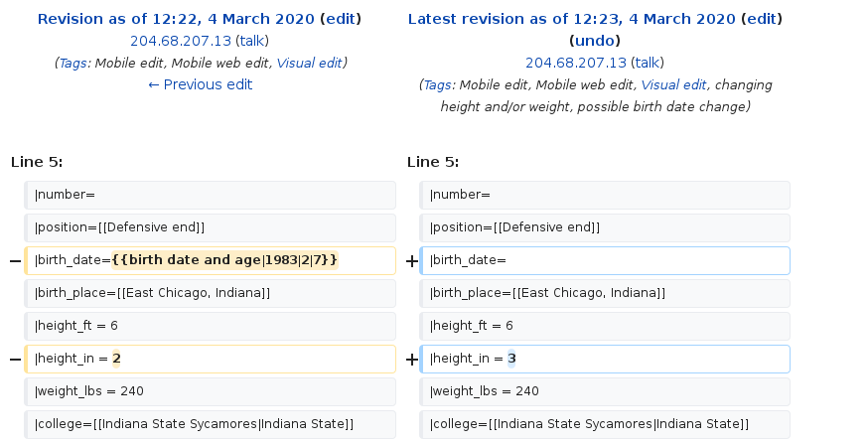The width and height of the screenshot is (868, 443).
Task: Click |number= line in the old revision
Action: coord(210,195)
